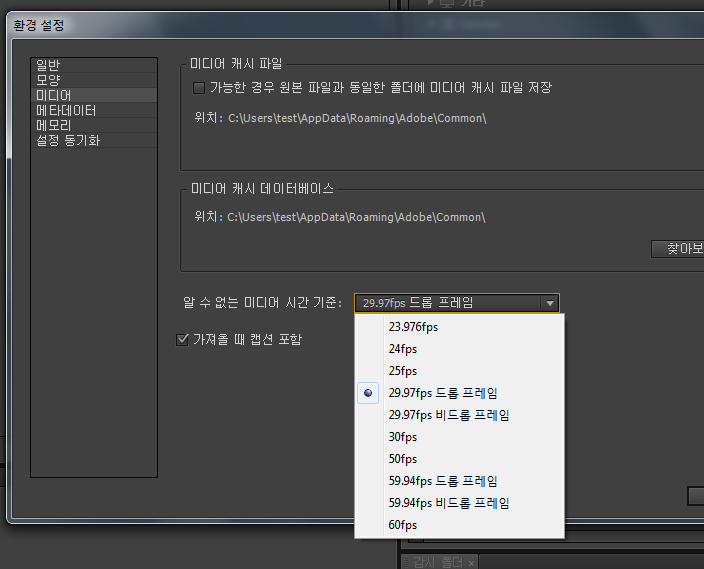Viewport: 704px width, 569px height.
Task: Open the 메타데이터 preferences category
Action: (x=94, y=110)
